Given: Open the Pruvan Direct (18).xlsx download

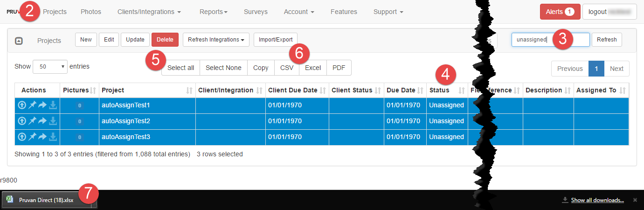Looking at the screenshot, I should click(x=46, y=200).
